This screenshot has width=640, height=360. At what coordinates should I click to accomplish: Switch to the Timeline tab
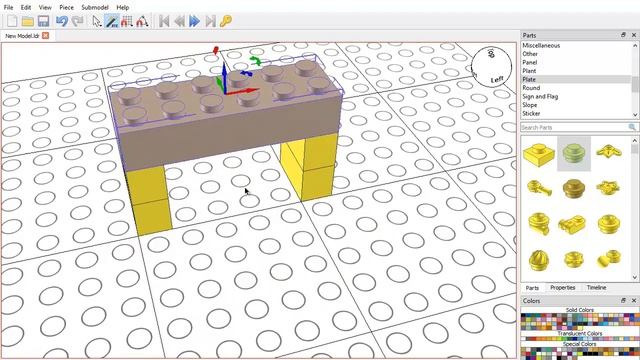click(596, 288)
